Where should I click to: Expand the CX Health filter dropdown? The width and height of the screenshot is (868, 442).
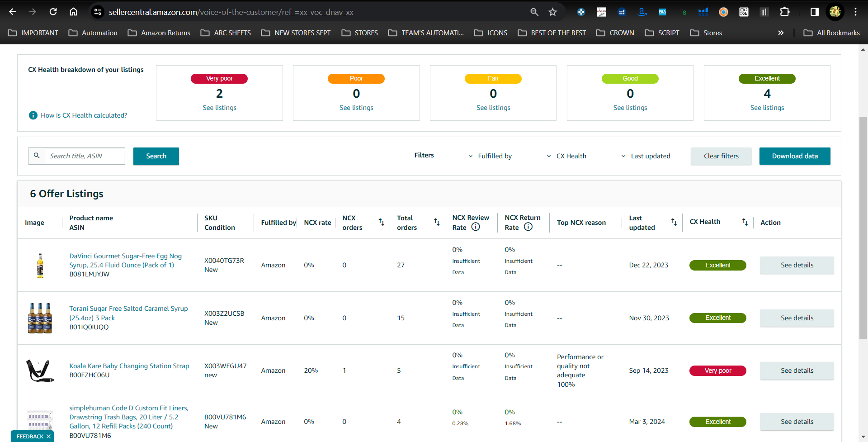tap(566, 156)
